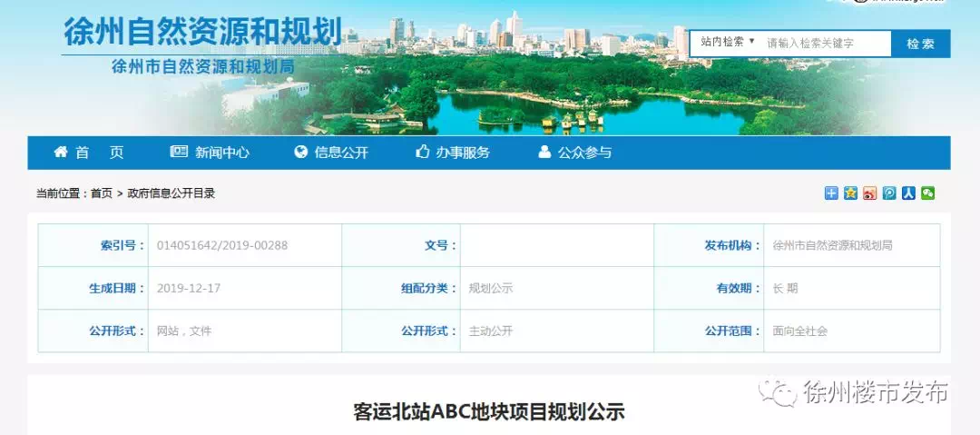980x435 pixels.
Task: Follow the 政府信息公开目录 breadcrumb link
Action: click(171, 193)
